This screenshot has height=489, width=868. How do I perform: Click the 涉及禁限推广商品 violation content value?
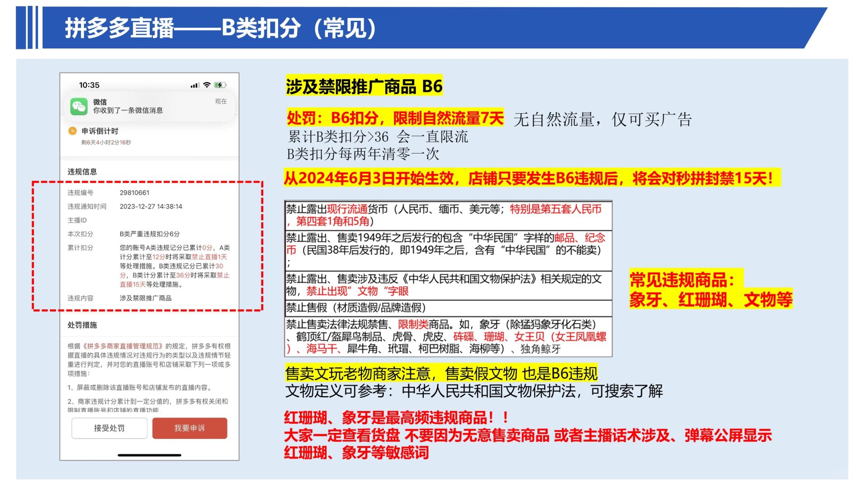pyautogui.click(x=146, y=298)
